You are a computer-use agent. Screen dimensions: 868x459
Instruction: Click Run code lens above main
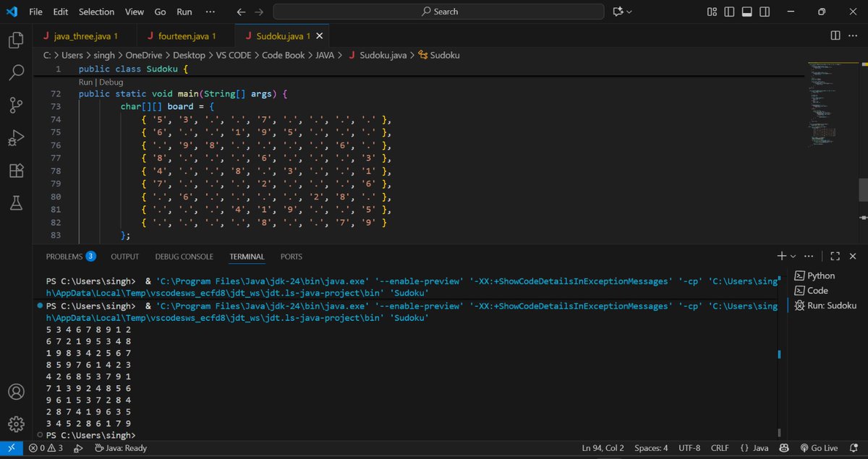[86, 82]
